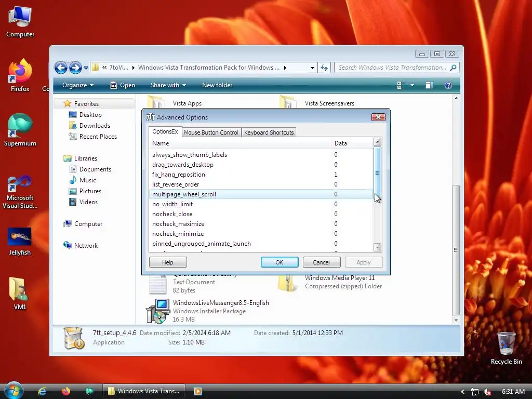Click the Windows Start orb
The height and width of the screenshot is (399, 532).
pos(14,391)
